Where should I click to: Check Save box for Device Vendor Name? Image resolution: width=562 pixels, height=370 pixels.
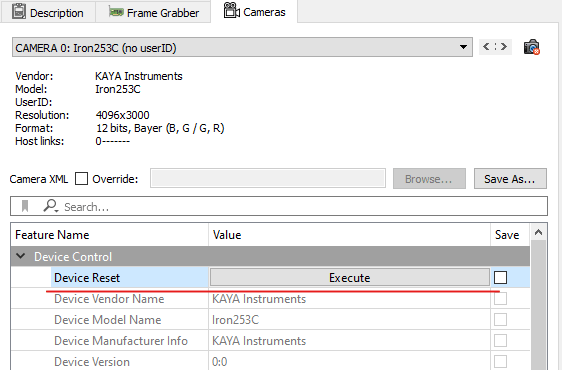click(x=500, y=299)
